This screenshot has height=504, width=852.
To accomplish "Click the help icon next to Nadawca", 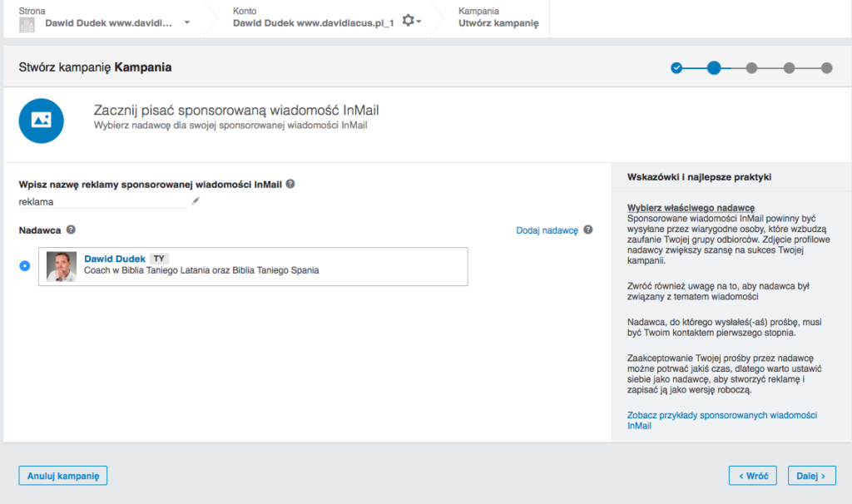I will click(72, 230).
